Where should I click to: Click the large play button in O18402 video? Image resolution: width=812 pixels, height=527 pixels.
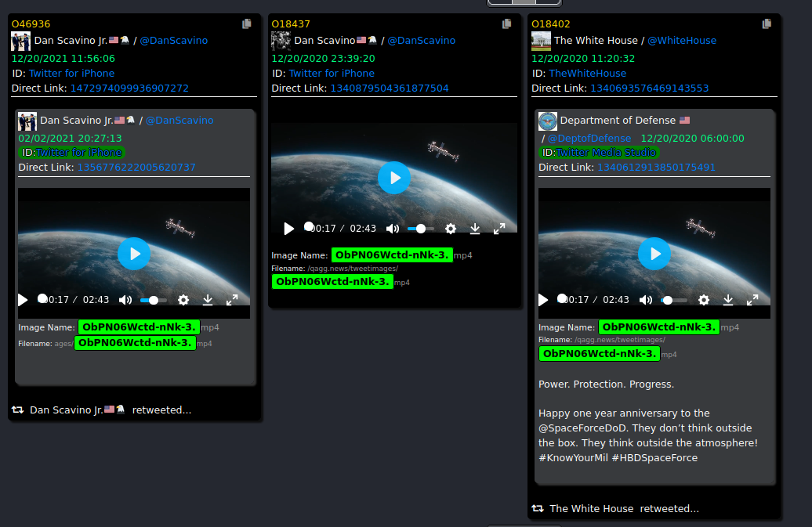coord(654,254)
